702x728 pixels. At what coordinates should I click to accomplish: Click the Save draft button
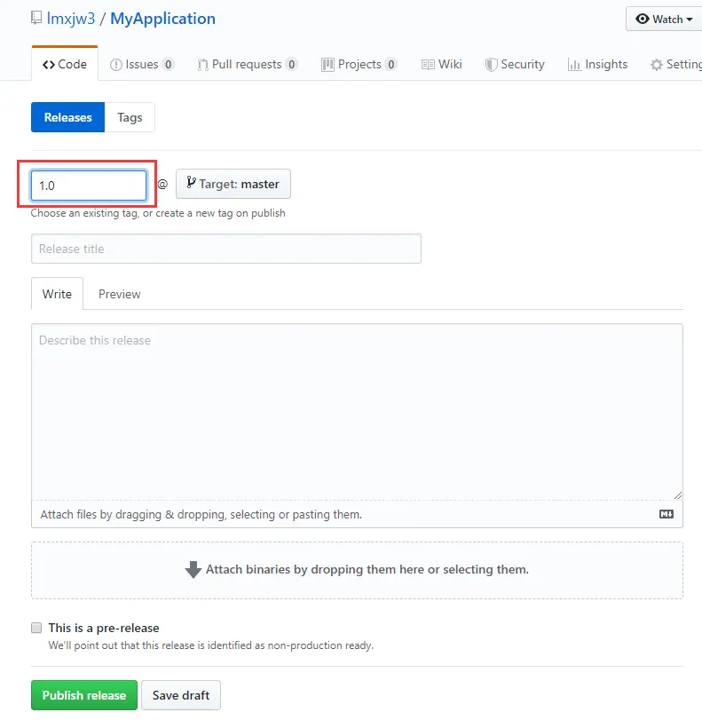[x=181, y=695]
